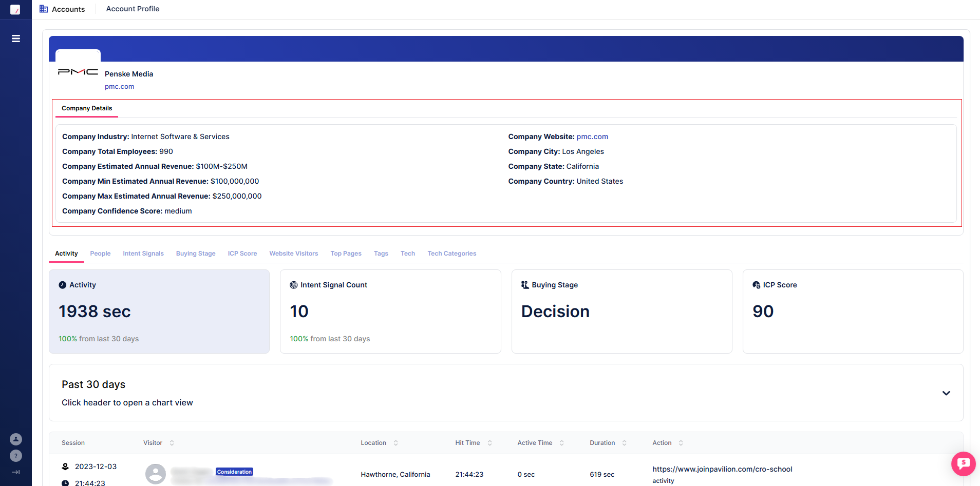
Task: Click the Company State California line
Action: 554,166
